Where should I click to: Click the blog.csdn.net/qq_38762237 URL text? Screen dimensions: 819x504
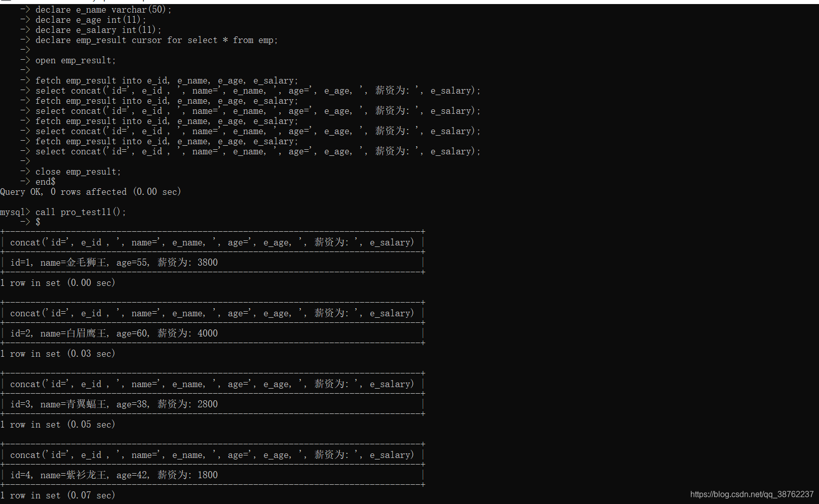[752, 494]
